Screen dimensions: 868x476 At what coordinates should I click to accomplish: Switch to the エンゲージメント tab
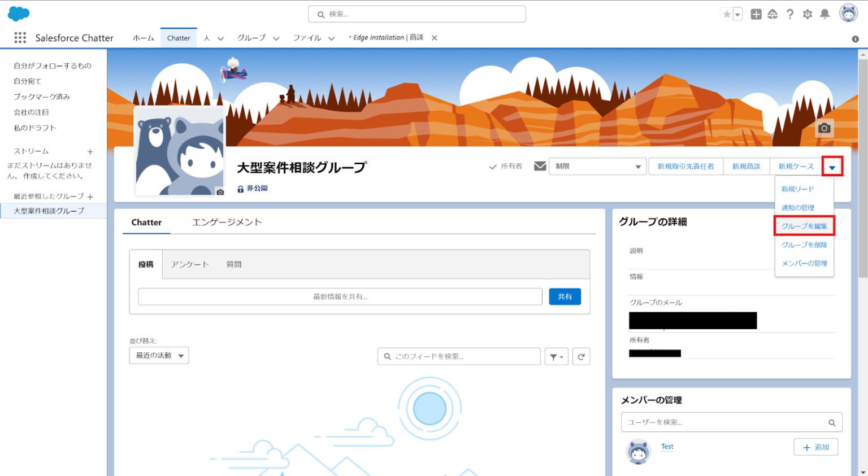coord(227,222)
